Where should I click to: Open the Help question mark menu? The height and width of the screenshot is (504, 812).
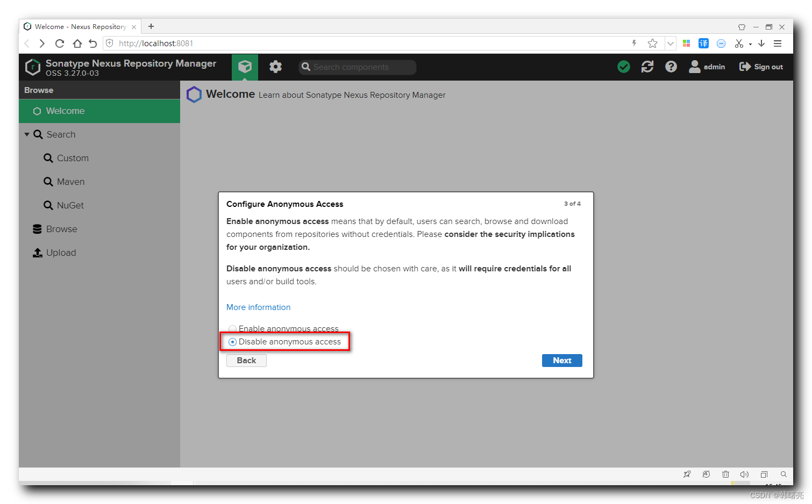tap(671, 67)
